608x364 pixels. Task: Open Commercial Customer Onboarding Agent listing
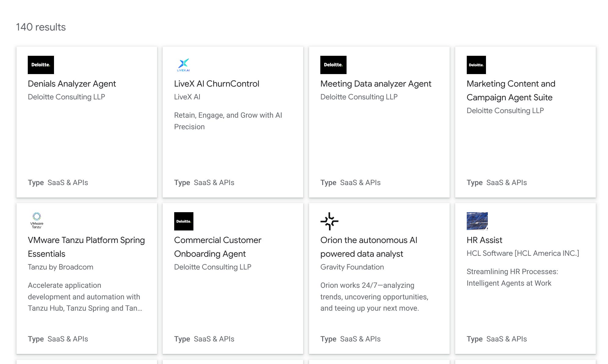click(218, 247)
